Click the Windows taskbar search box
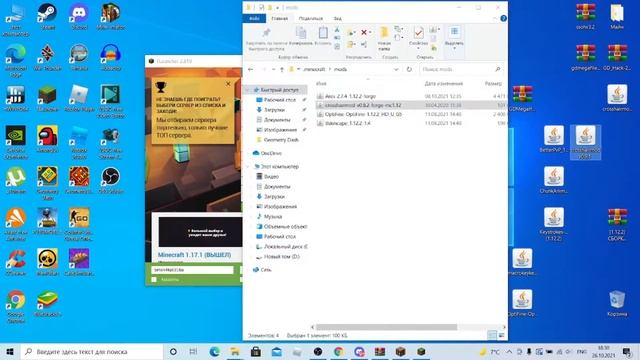 (92, 351)
